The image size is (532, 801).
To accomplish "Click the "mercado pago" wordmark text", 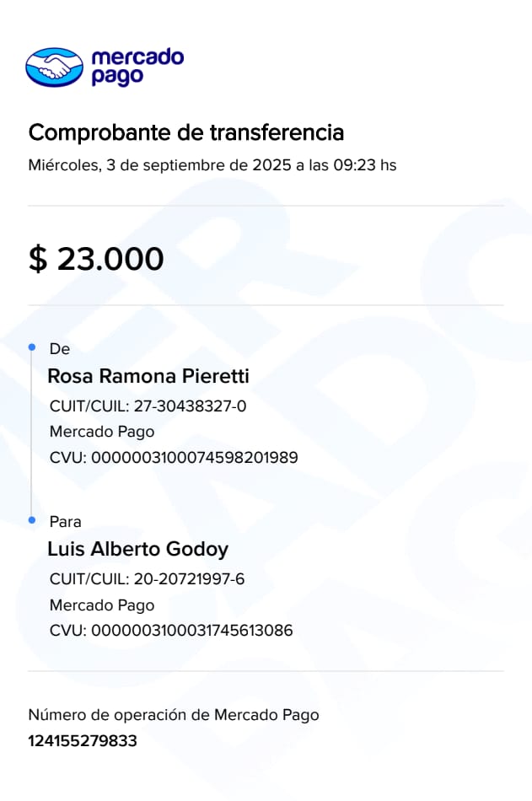I will click(136, 67).
